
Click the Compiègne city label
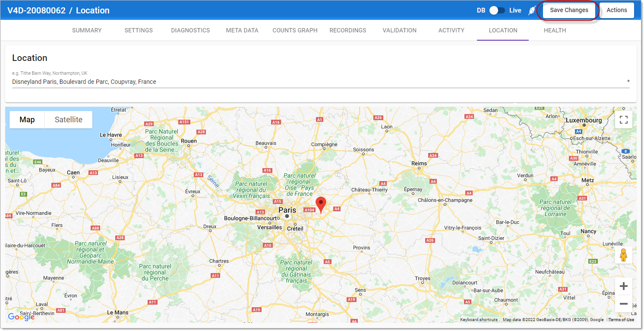pos(324,144)
